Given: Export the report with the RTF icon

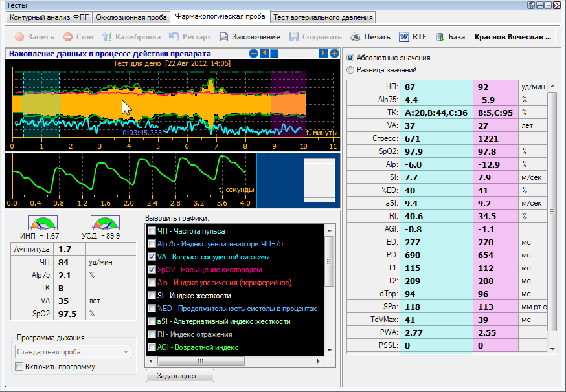Looking at the screenshot, I should 404,37.
